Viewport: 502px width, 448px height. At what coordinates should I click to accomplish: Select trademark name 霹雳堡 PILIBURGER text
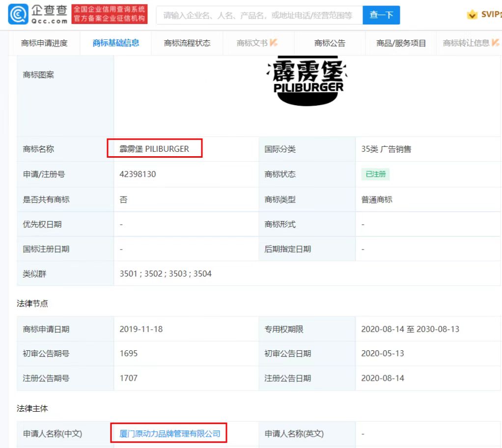(x=154, y=149)
